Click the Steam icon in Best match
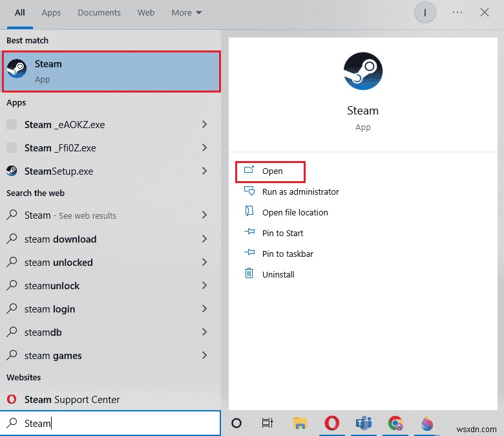The height and width of the screenshot is (436, 504). [x=17, y=68]
